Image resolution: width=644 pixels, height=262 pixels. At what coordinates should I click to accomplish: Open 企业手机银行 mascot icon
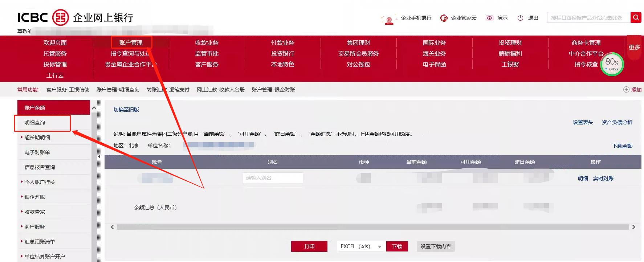click(x=389, y=20)
